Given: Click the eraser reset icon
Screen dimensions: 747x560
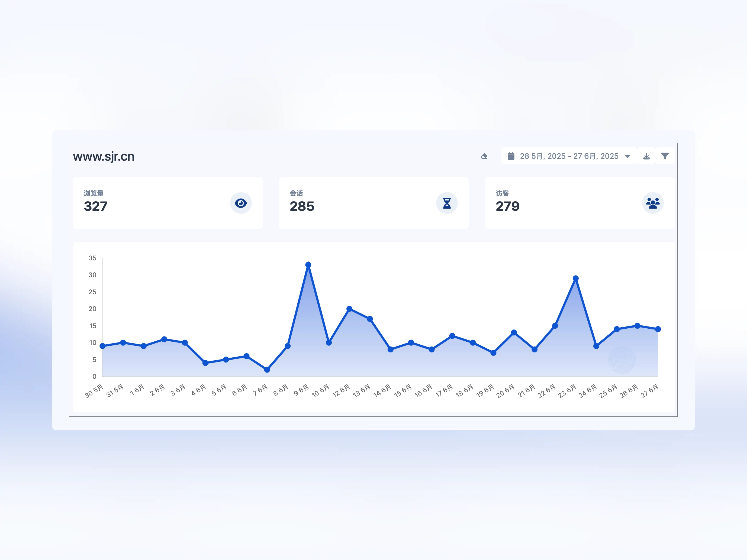Looking at the screenshot, I should 484,156.
